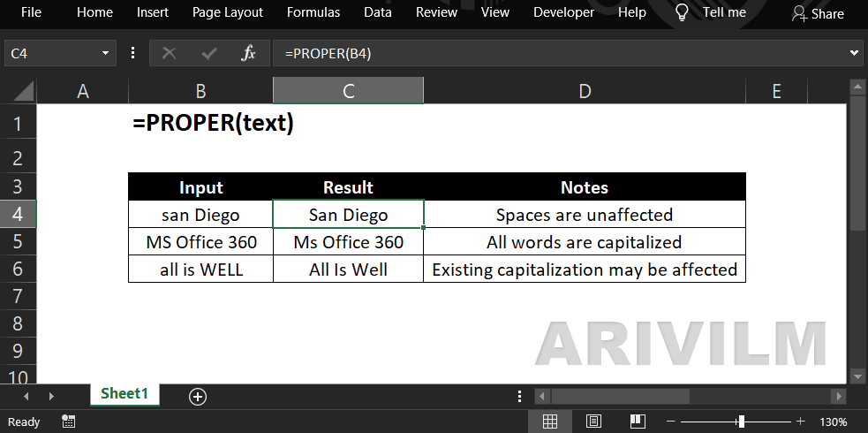This screenshot has height=433, width=868.
Task: Click the New Sheet plus icon
Action: point(198,397)
